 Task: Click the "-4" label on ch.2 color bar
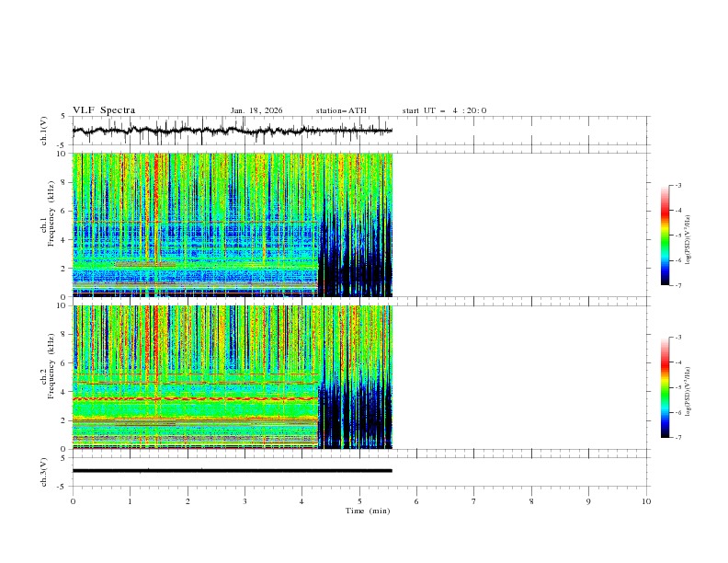678,362
